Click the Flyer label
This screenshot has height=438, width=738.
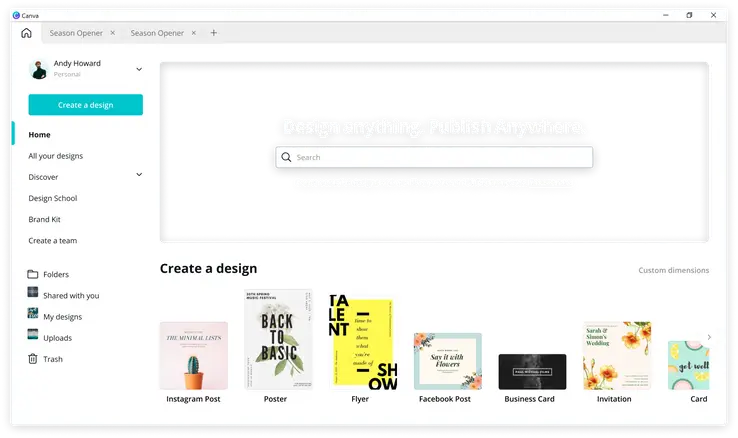(x=360, y=399)
